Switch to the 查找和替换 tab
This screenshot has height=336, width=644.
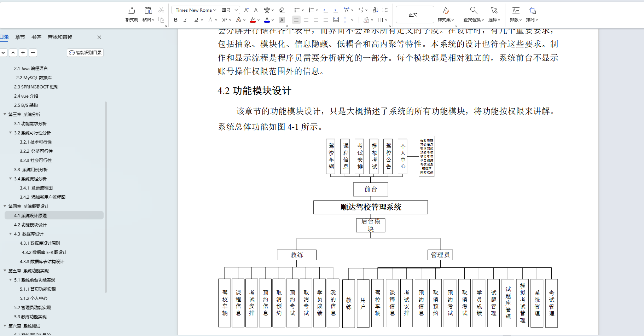pyautogui.click(x=60, y=37)
